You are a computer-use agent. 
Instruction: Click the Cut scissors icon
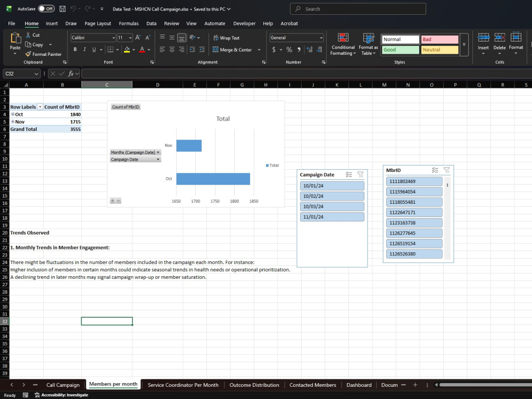click(28, 35)
